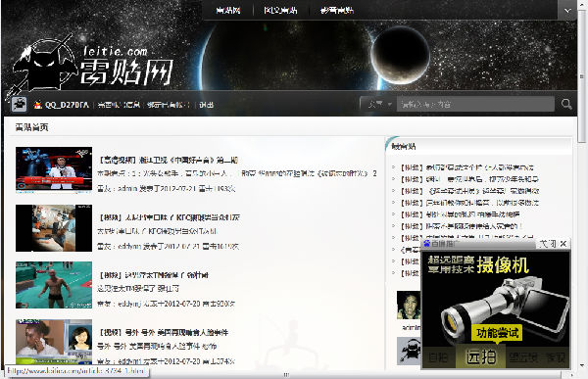
Task: Click author eddymj under KFC article
Action: click(129, 246)
